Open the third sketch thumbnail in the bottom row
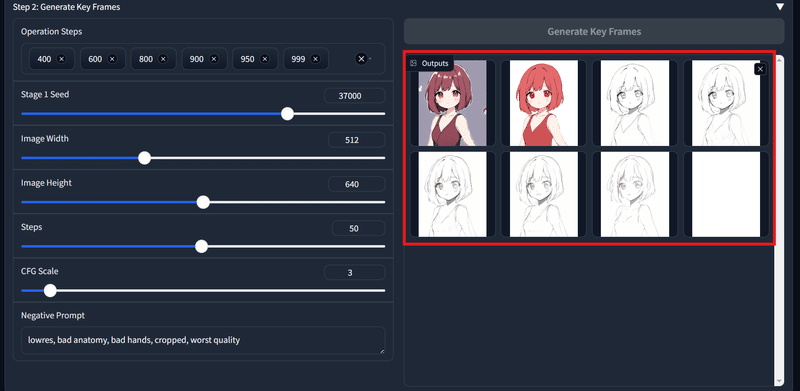The image size is (800, 391). click(x=635, y=194)
